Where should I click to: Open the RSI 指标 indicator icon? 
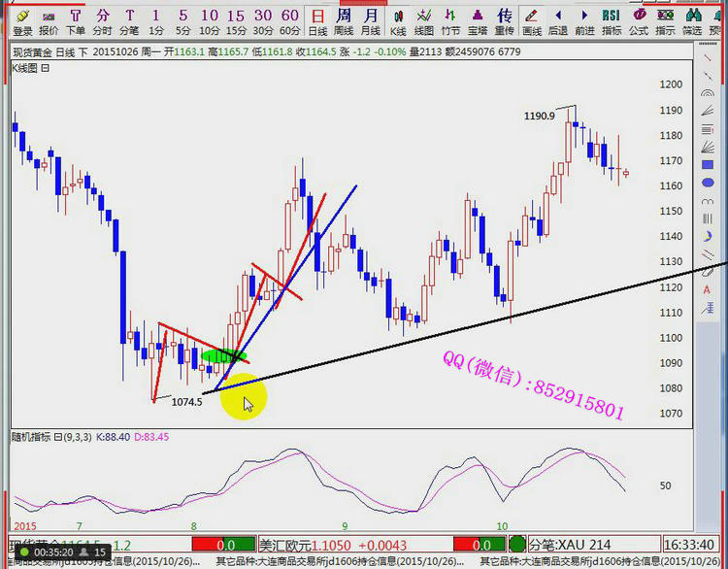(611, 21)
